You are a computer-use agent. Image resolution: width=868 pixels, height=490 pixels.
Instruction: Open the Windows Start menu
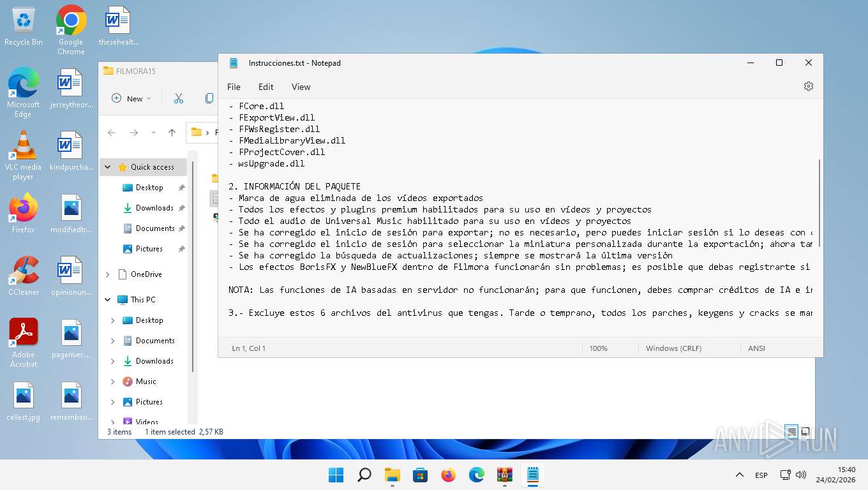click(x=336, y=475)
